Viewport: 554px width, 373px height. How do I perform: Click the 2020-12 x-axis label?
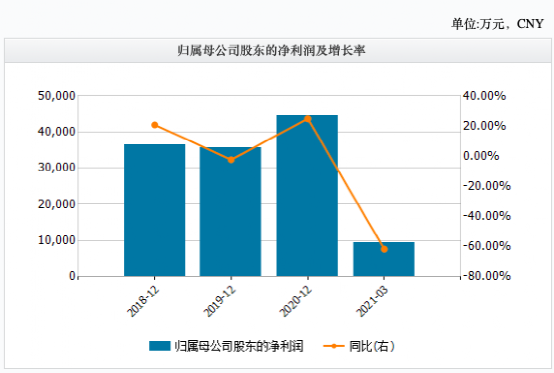point(296,301)
